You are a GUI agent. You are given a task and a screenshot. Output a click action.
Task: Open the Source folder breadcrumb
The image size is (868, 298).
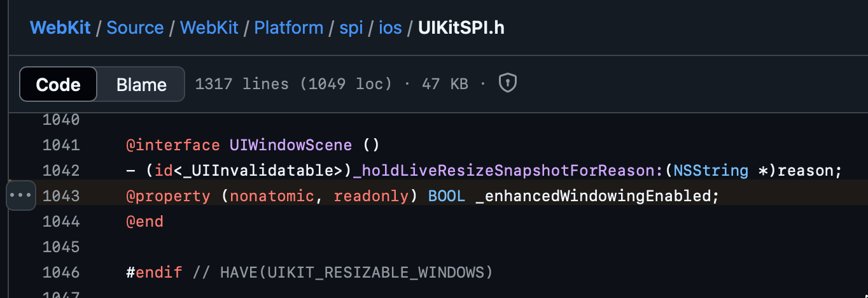[135, 28]
